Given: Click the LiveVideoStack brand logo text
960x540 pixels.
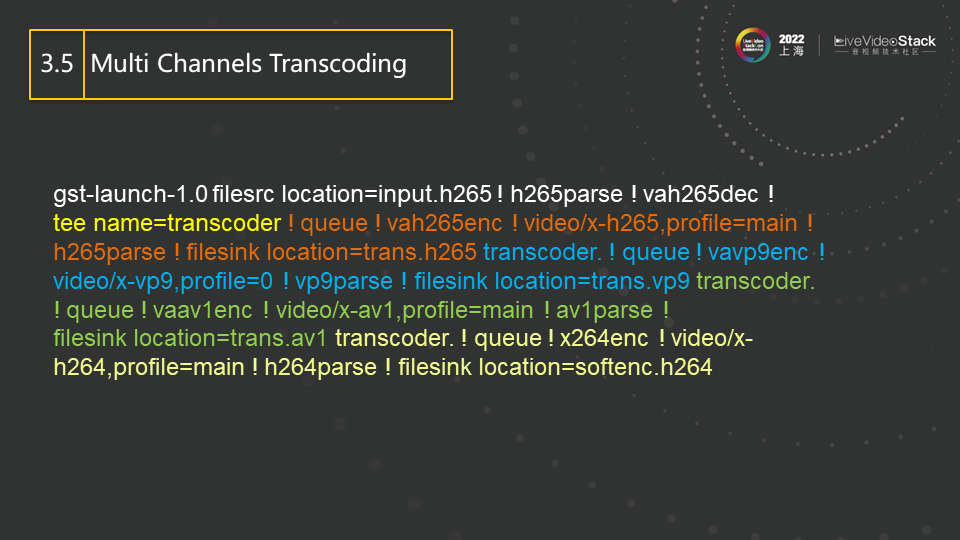Looking at the screenshot, I should pyautogui.click(x=885, y=42).
